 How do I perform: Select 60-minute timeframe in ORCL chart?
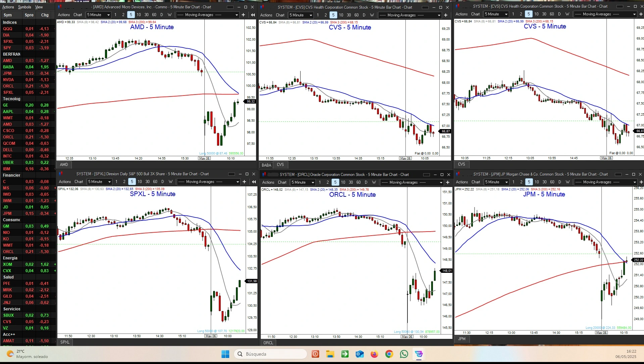[358, 182]
